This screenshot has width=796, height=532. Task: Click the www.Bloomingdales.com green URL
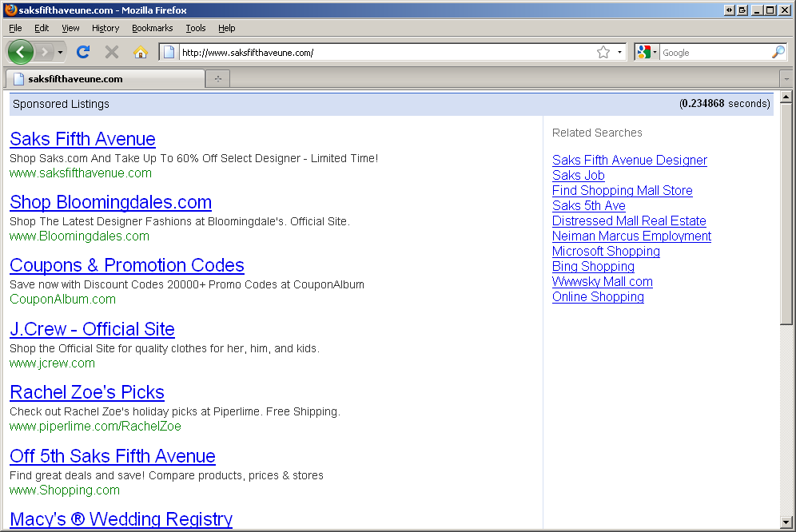80,236
